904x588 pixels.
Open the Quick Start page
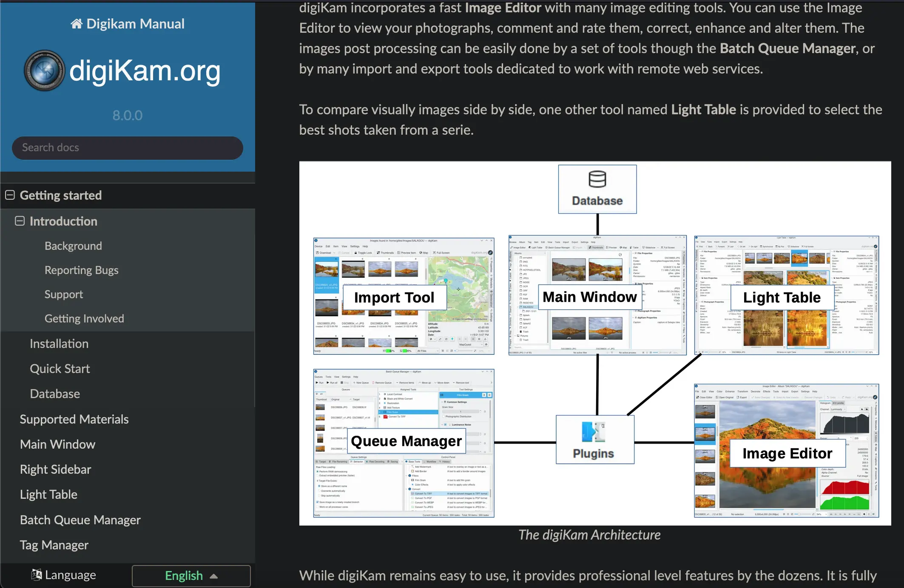click(60, 368)
